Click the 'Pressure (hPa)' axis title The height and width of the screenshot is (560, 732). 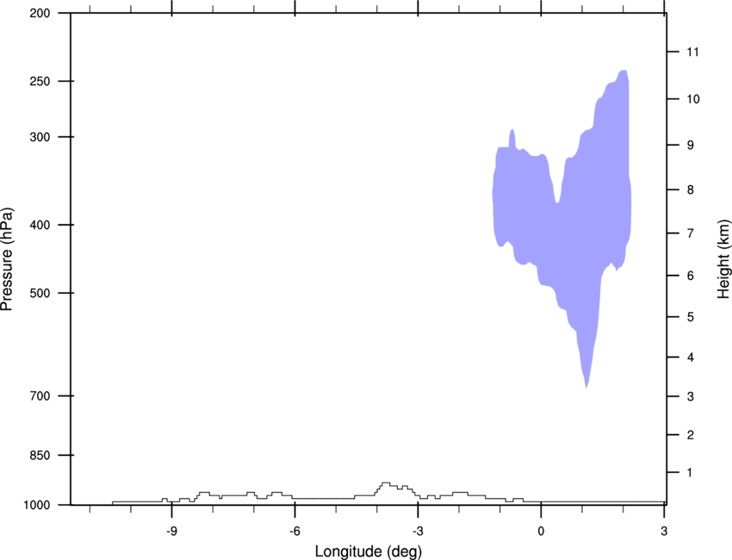pyautogui.click(x=7, y=259)
